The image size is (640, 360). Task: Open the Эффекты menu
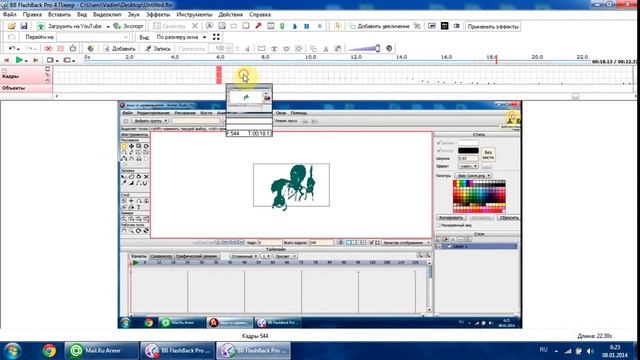pyautogui.click(x=158, y=15)
